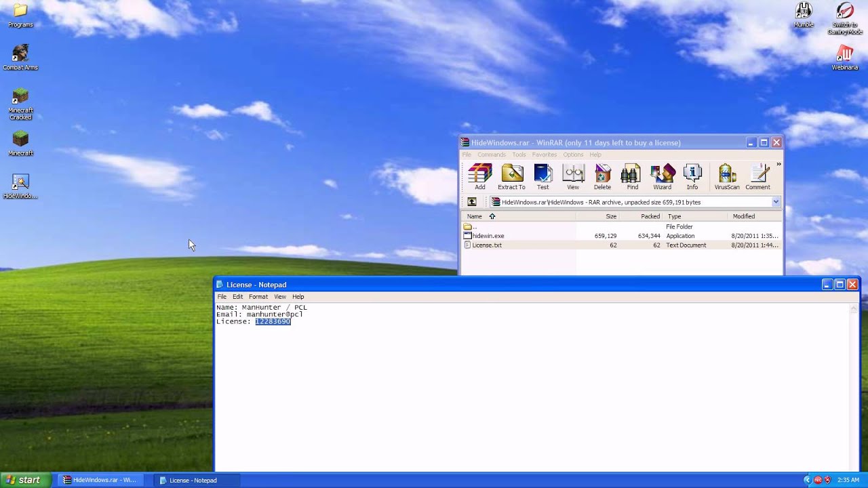Sort WinRAR list by Modified column
Image resolution: width=868 pixels, height=488 pixels.
tap(754, 216)
